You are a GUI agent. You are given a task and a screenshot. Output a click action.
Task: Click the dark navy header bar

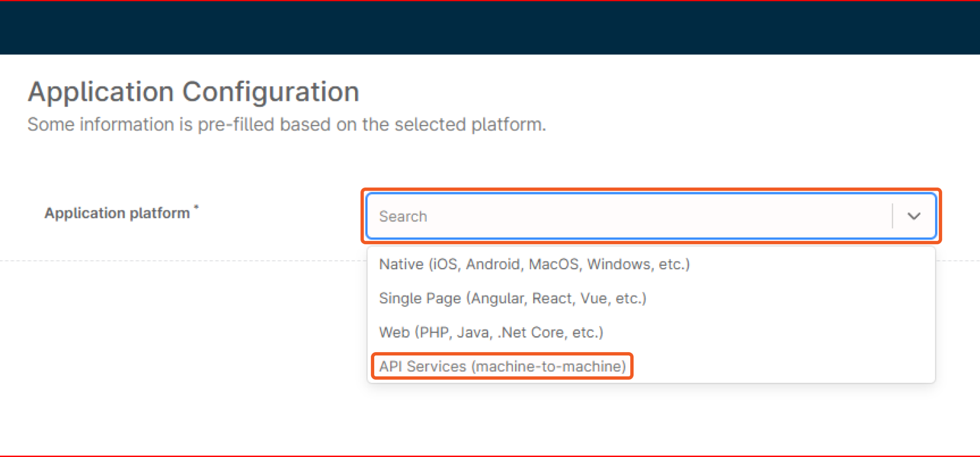coord(490,28)
